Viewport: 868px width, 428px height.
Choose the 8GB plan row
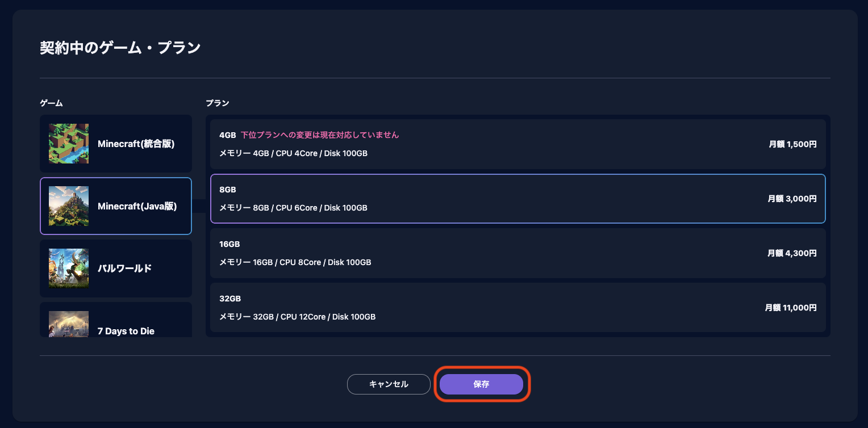518,199
